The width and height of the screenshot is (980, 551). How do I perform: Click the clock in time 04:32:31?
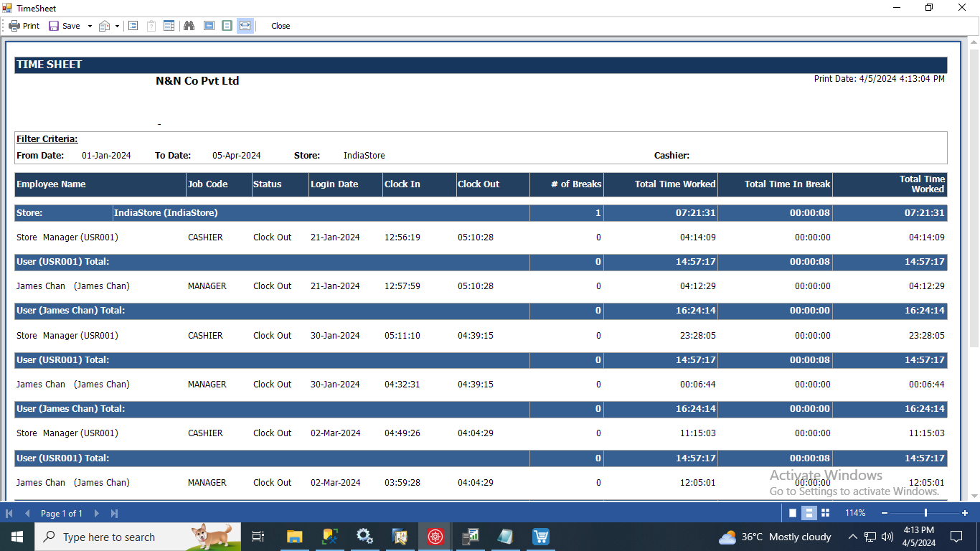(x=402, y=385)
